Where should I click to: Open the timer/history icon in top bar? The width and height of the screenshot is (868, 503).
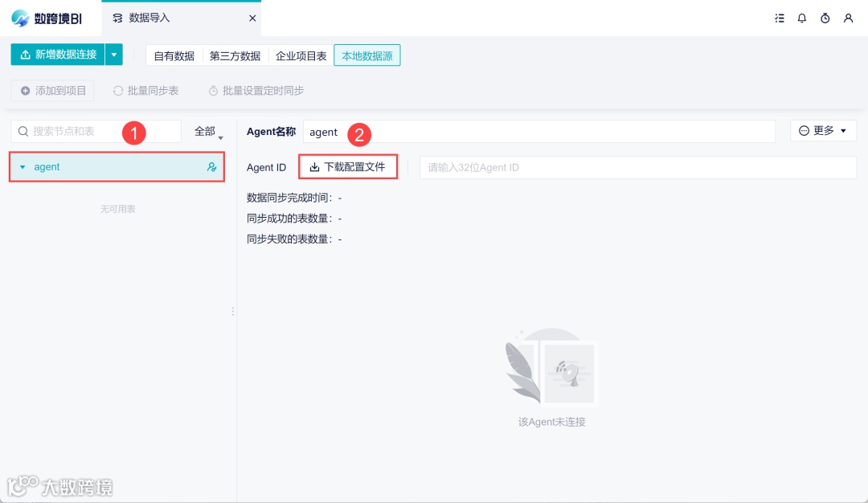pos(825,18)
